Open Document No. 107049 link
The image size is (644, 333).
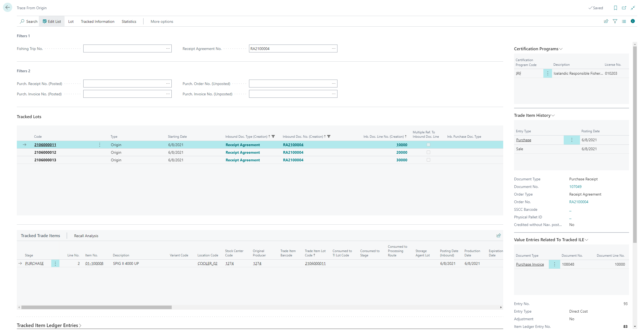point(575,187)
